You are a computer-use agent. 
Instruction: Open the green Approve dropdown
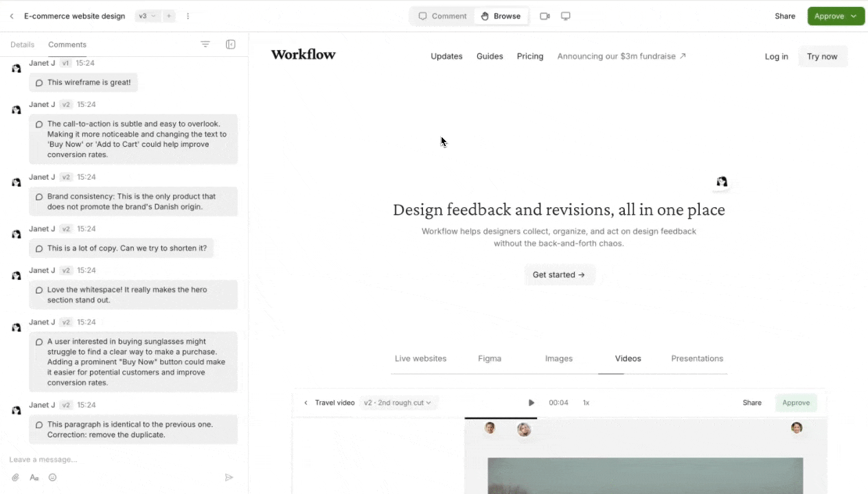click(x=836, y=16)
